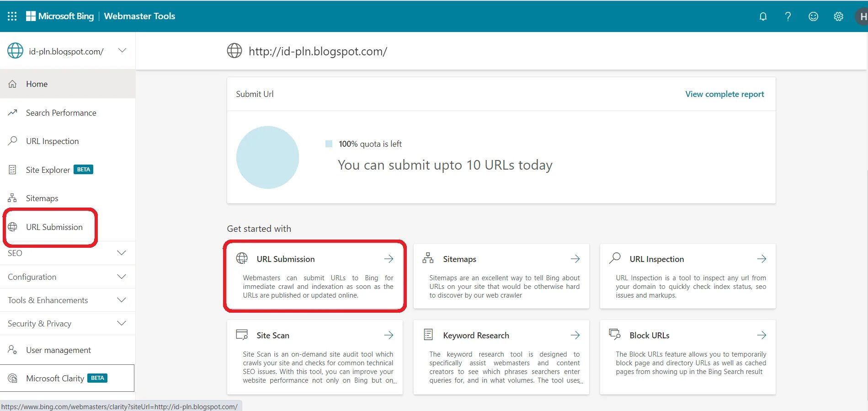This screenshot has height=411, width=868.
Task: Click arrow on Site Scan card
Action: (x=389, y=335)
